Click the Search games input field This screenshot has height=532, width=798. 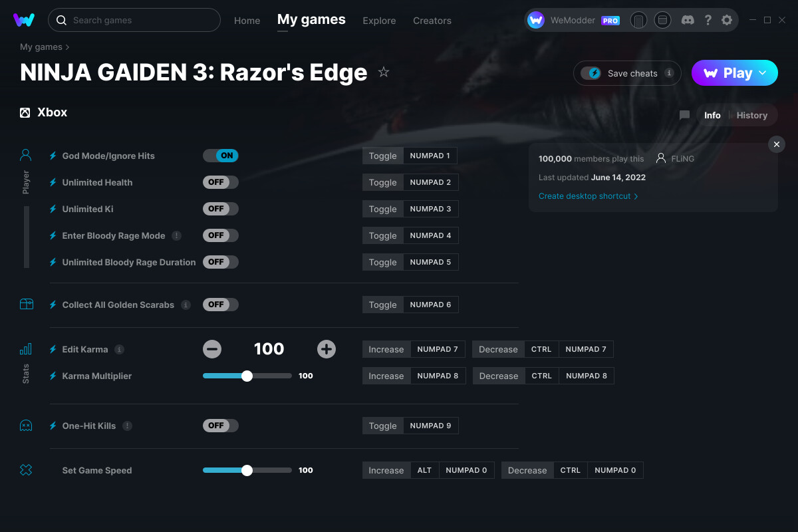(x=134, y=20)
